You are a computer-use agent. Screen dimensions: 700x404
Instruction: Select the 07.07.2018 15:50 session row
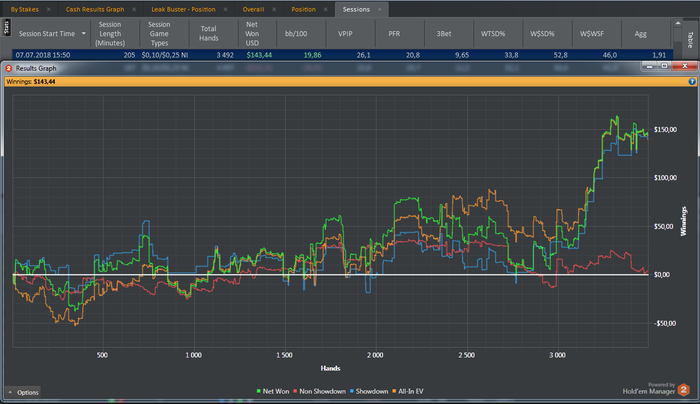45,55
